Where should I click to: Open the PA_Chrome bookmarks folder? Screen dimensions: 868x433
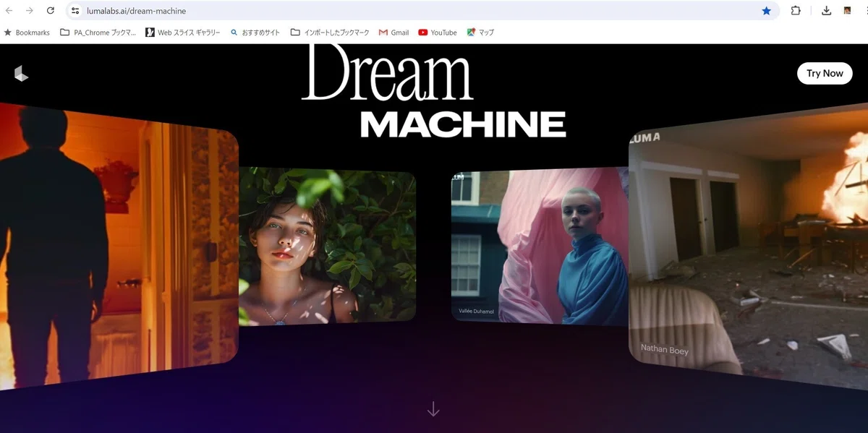98,33
